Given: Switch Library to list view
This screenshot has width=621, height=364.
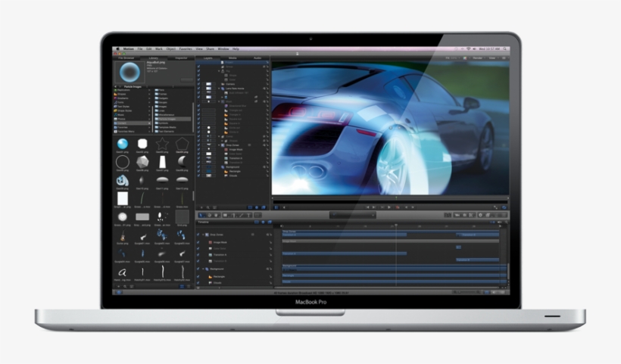Looking at the screenshot, I should tap(189, 287).
